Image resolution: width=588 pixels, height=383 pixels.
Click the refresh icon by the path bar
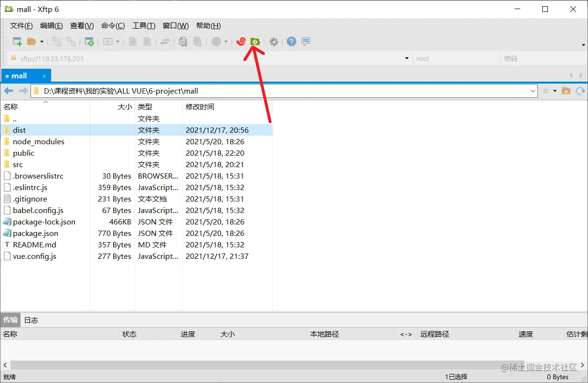point(580,91)
